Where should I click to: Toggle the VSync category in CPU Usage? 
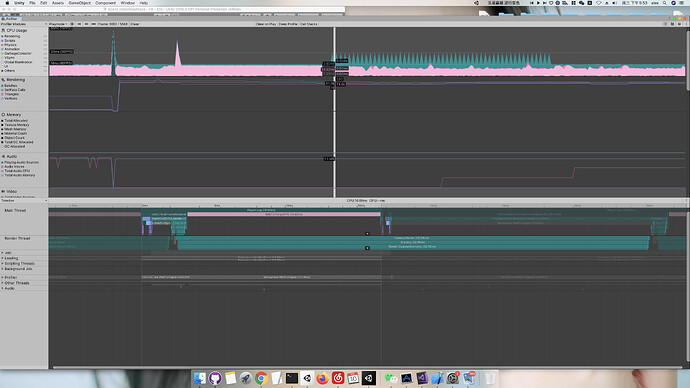tap(9, 58)
